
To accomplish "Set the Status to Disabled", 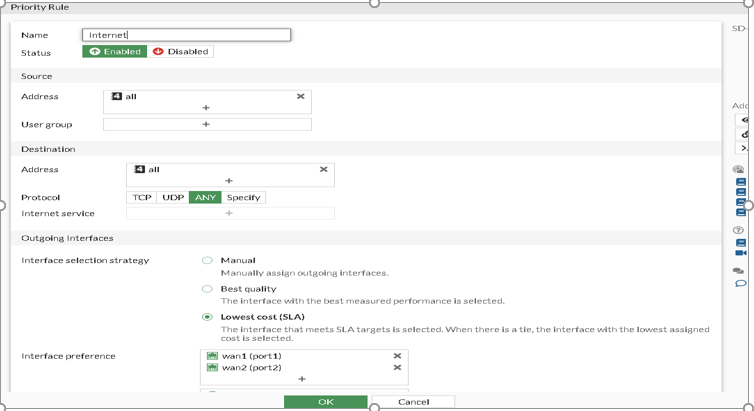I will coord(181,51).
